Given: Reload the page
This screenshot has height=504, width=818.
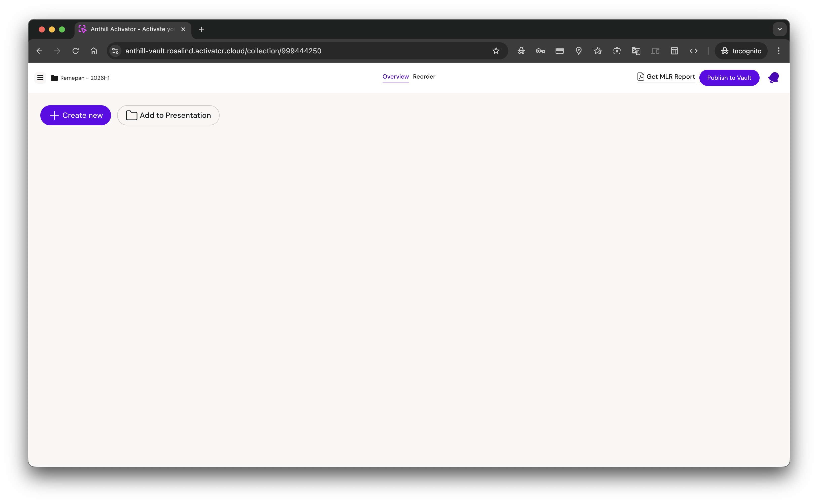Looking at the screenshot, I should coord(76,51).
